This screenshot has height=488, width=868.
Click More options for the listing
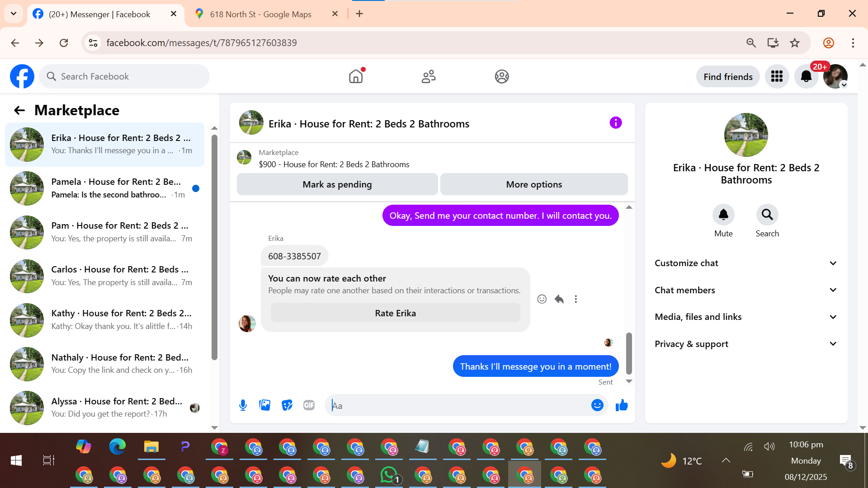pyautogui.click(x=534, y=184)
